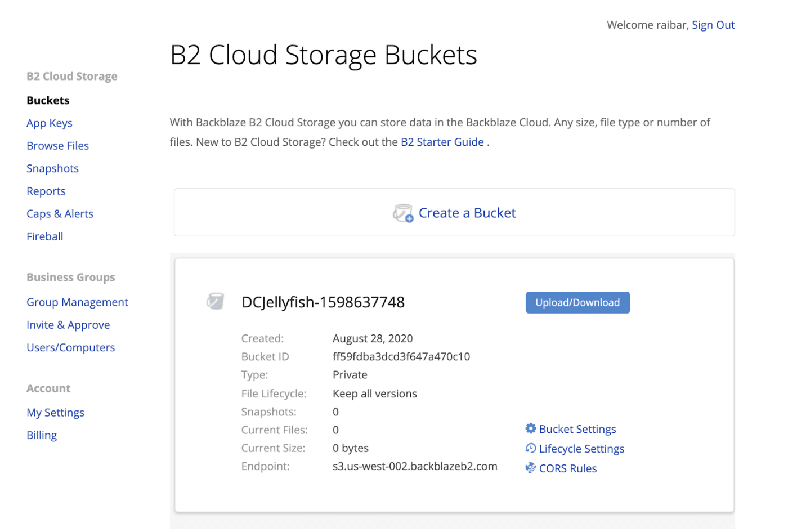Open App Keys from the sidebar
The width and height of the screenshot is (788, 532).
[x=49, y=123]
